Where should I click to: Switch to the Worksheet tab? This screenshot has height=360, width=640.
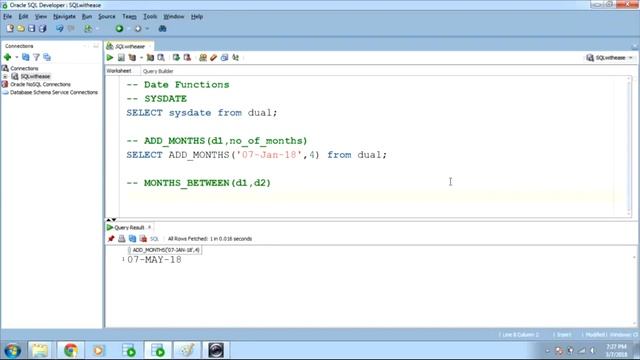119,71
